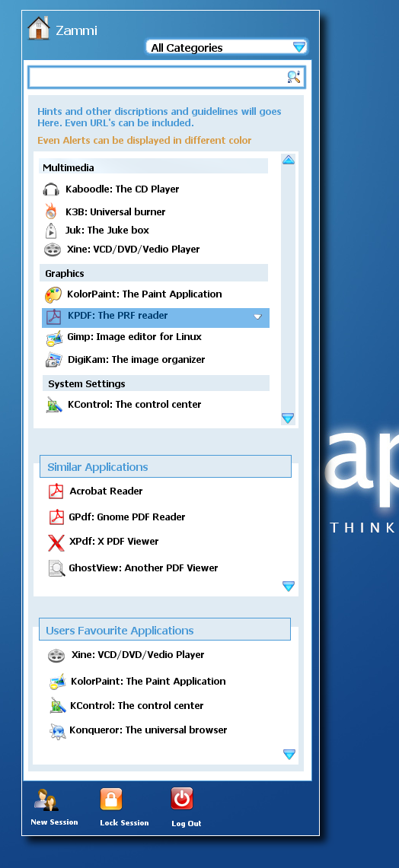Viewport: 399px width, 868px height.
Task: Click the KPDF reader icon
Action: [53, 316]
